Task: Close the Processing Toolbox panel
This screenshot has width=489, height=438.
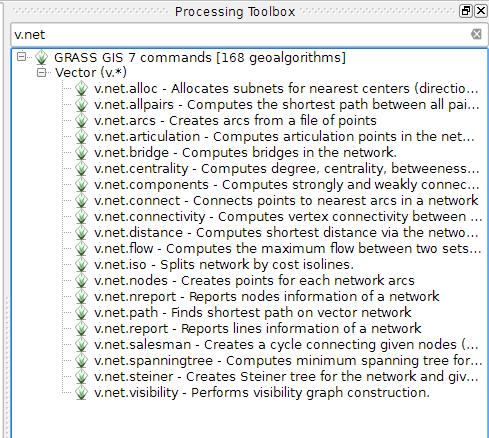Action: click(x=481, y=11)
